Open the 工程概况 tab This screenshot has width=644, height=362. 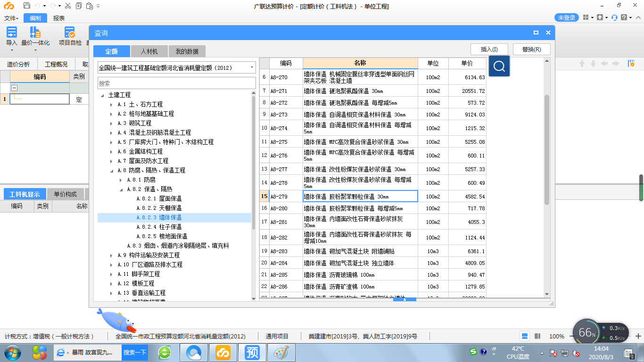pyautogui.click(x=56, y=65)
